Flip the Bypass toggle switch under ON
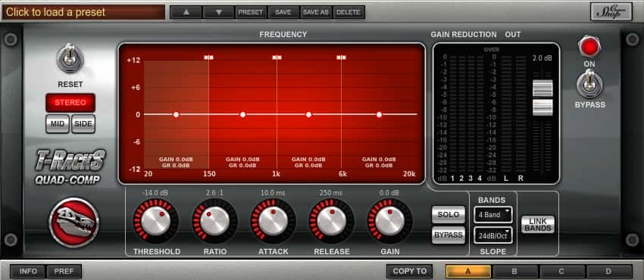644x280 pixels. 589,85
